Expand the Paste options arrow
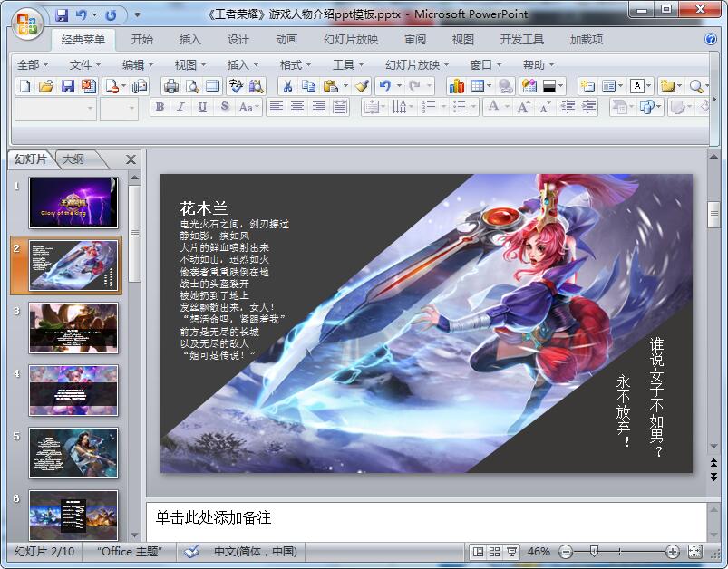Image resolution: width=728 pixels, height=569 pixels. pyautogui.click(x=345, y=86)
